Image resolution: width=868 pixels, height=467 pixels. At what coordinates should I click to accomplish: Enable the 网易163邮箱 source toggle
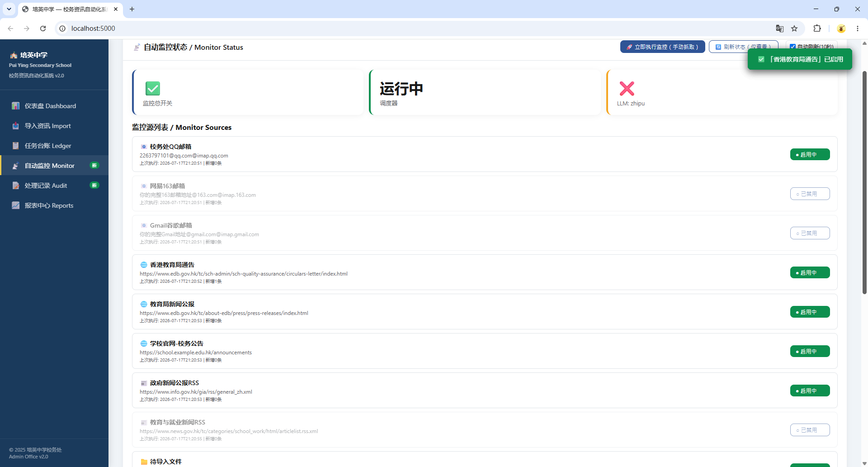pyautogui.click(x=810, y=194)
